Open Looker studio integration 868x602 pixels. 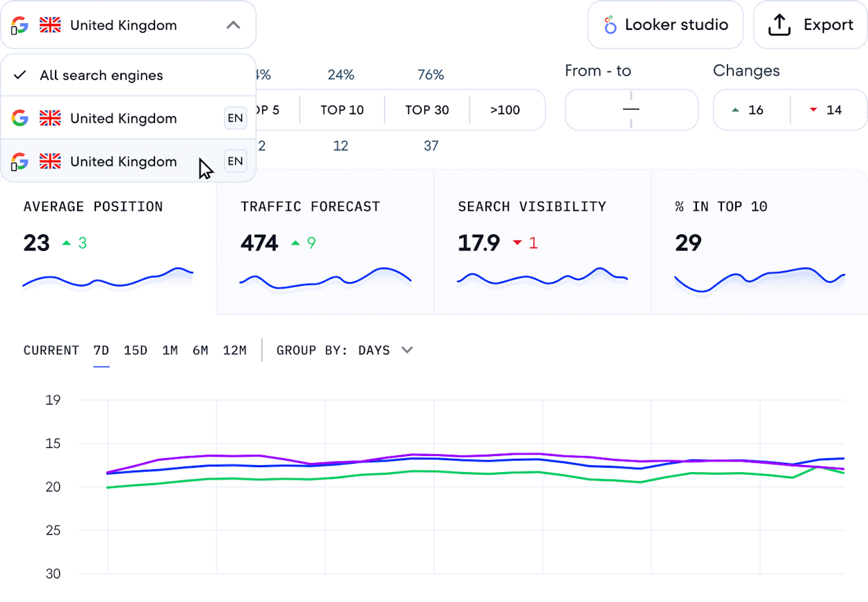(x=666, y=25)
